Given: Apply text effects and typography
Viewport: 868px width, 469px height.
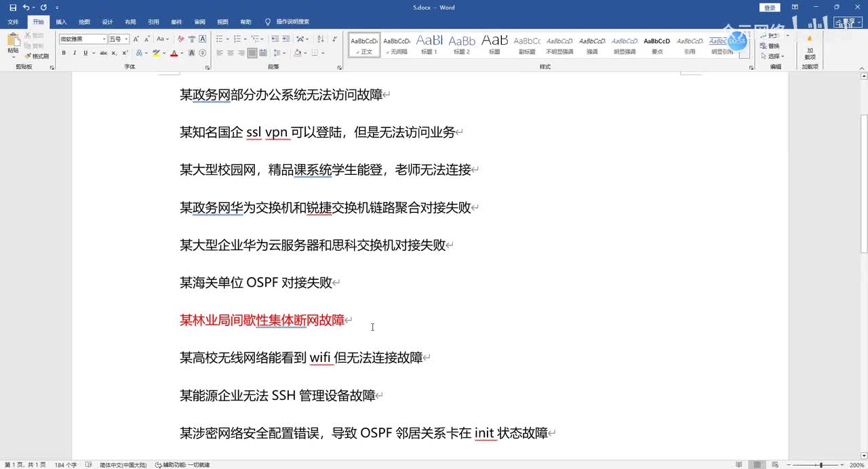Looking at the screenshot, I should 139,53.
